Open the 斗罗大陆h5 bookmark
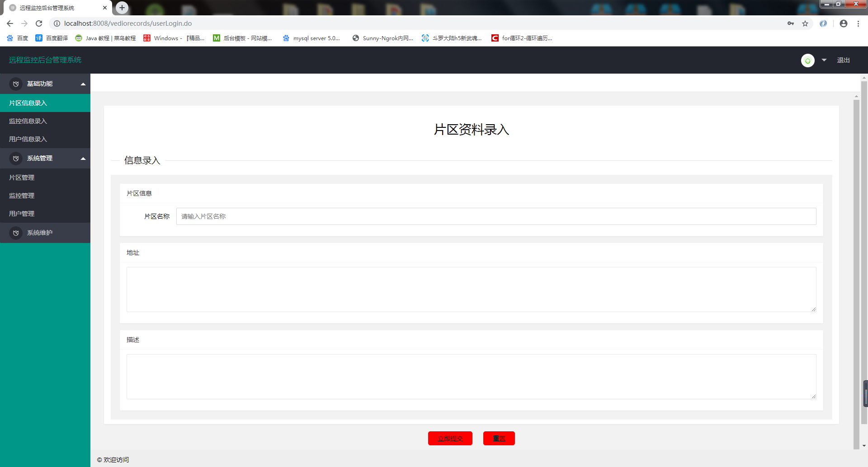Viewport: 868px width, 467px height. click(451, 38)
